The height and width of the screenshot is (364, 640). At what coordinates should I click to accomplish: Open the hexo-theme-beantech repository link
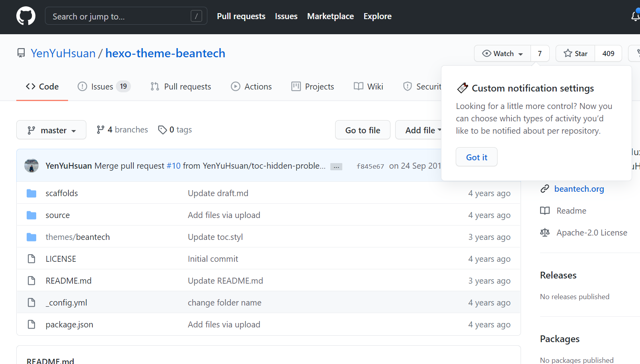tap(165, 53)
